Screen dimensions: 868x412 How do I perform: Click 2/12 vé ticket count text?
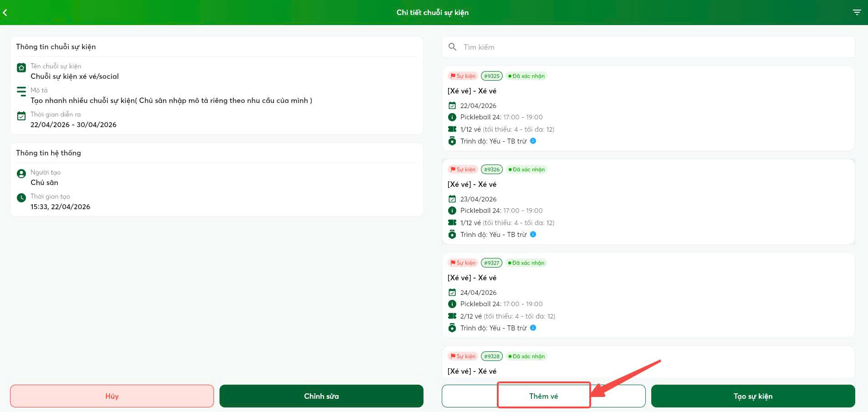click(471, 316)
